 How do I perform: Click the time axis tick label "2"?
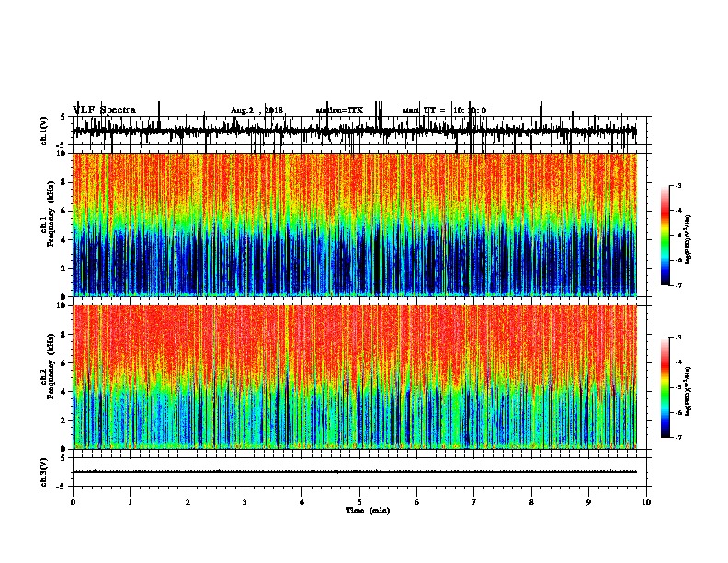coord(188,502)
